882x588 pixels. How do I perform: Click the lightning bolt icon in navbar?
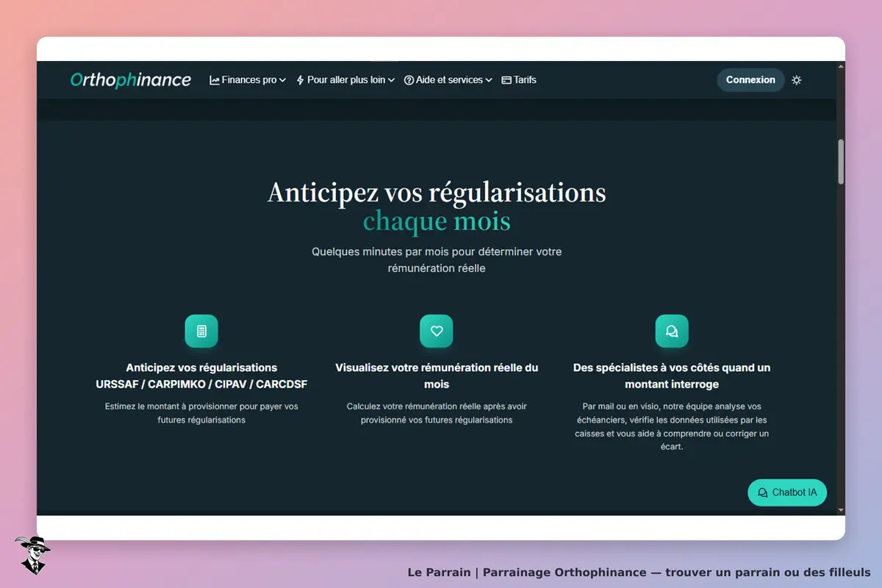coord(300,80)
